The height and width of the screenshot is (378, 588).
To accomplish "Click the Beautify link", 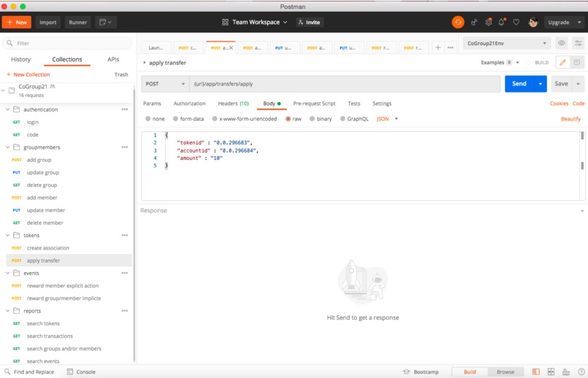I will coord(570,119).
